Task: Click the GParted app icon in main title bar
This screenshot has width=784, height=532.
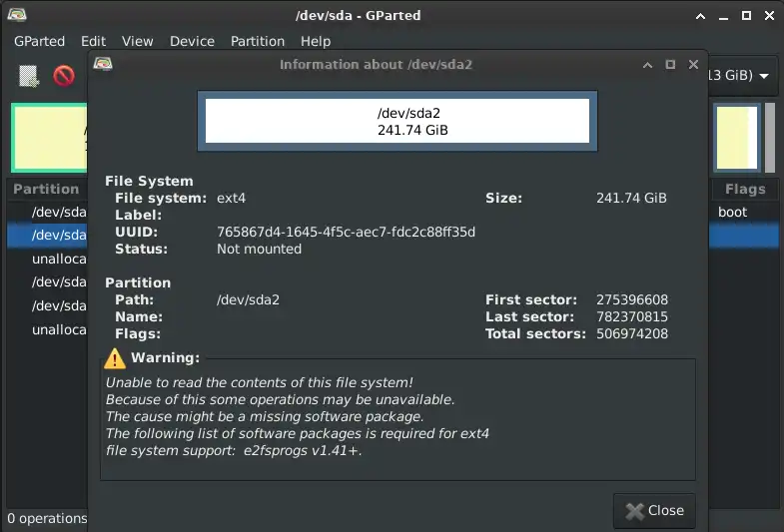Action: coord(17,15)
